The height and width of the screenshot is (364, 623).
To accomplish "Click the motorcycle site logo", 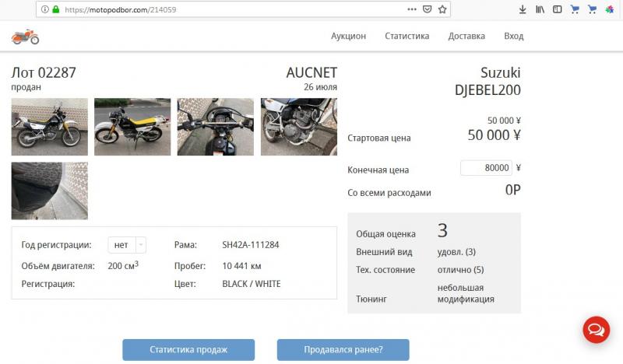I will [26, 37].
